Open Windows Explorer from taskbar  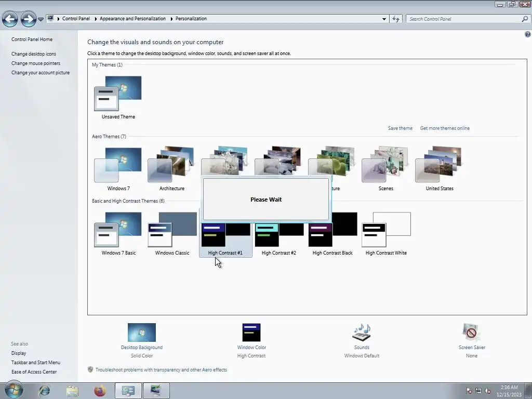click(72, 391)
